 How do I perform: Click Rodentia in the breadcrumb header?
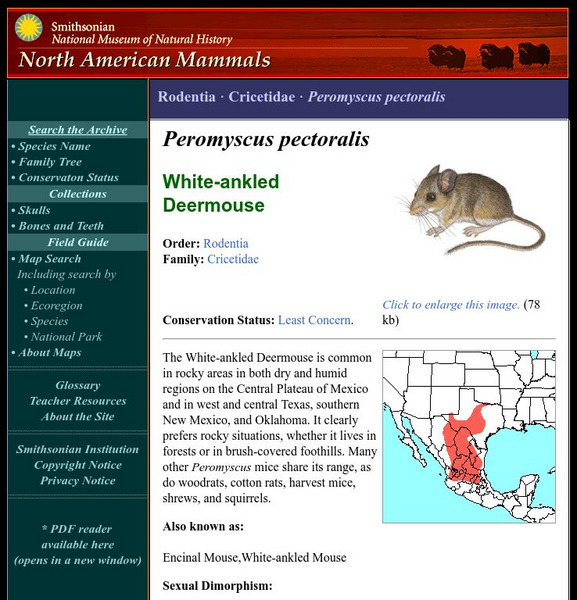click(187, 97)
